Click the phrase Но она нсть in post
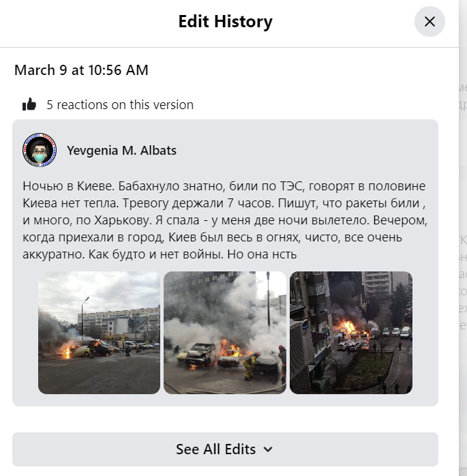This screenshot has width=467, height=476. point(262,254)
